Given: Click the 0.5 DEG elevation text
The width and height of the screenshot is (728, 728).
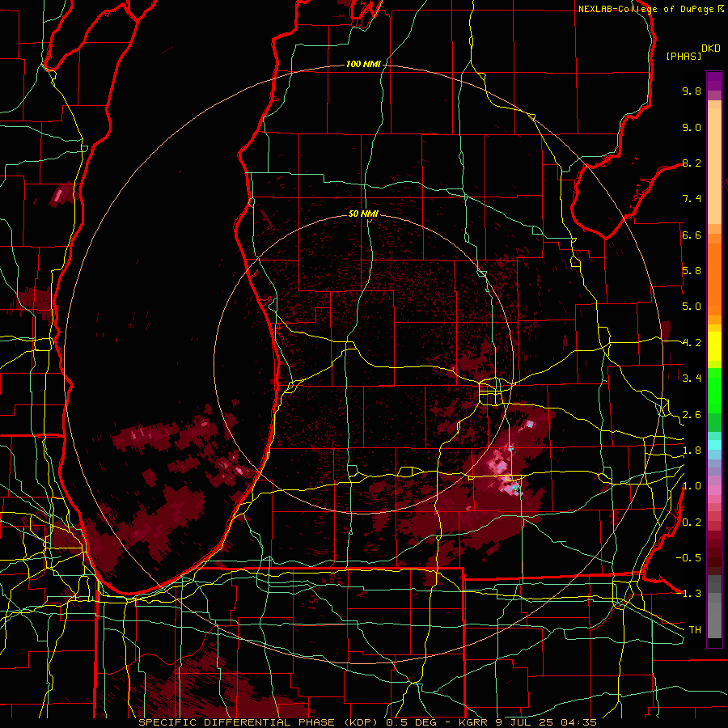Looking at the screenshot, I should pyautogui.click(x=413, y=722).
